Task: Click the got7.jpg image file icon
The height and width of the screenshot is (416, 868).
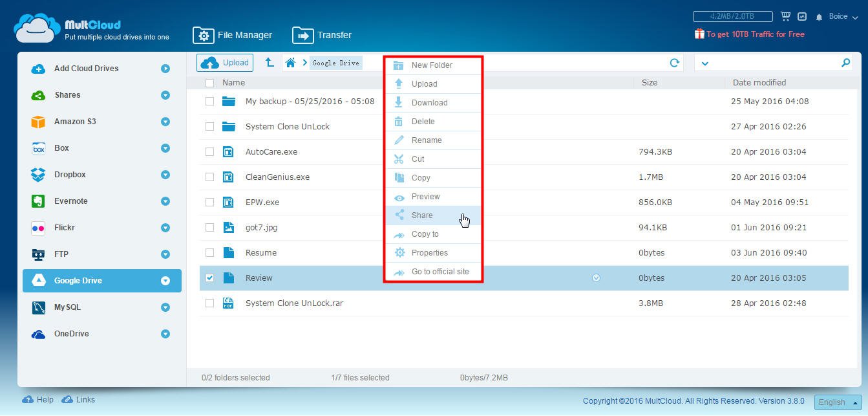Action: pyautogui.click(x=228, y=227)
